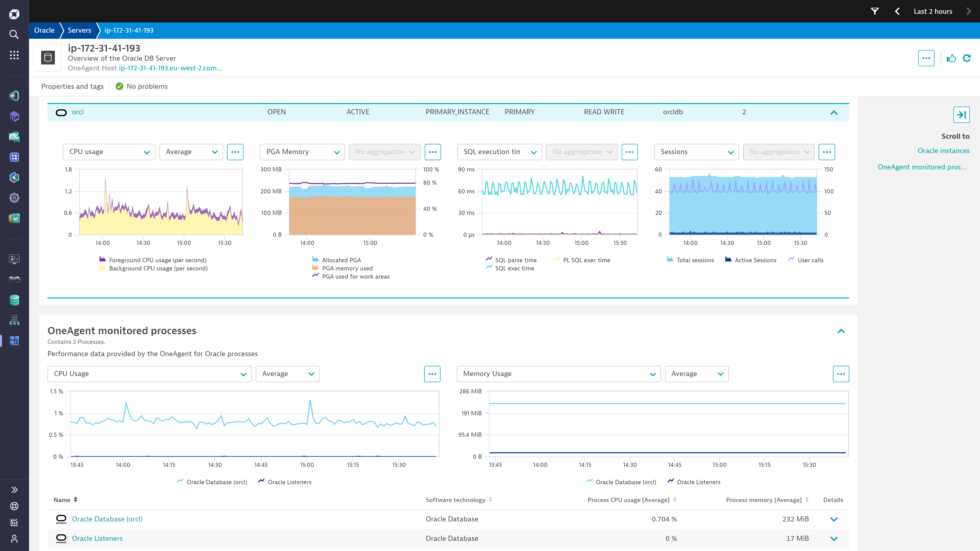Open the hierarchy topology app icon
Image resolution: width=980 pixels, height=551 pixels.
(x=14, y=320)
